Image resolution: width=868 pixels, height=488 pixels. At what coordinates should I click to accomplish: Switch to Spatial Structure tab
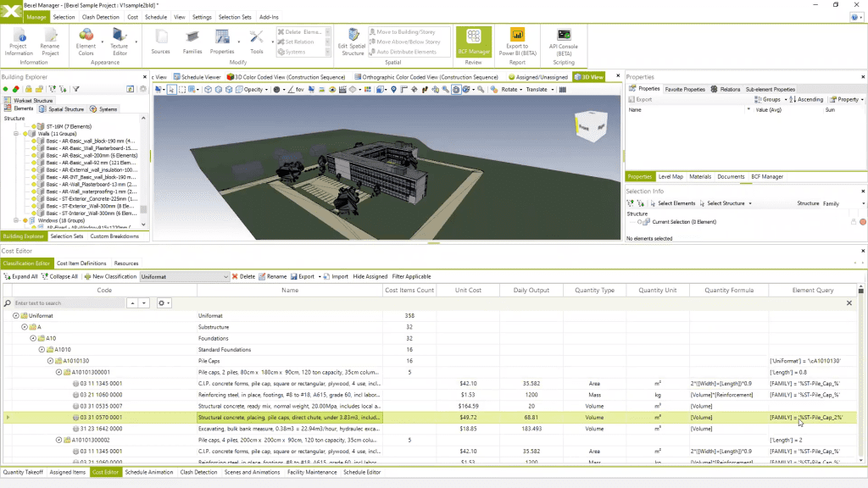(x=62, y=109)
